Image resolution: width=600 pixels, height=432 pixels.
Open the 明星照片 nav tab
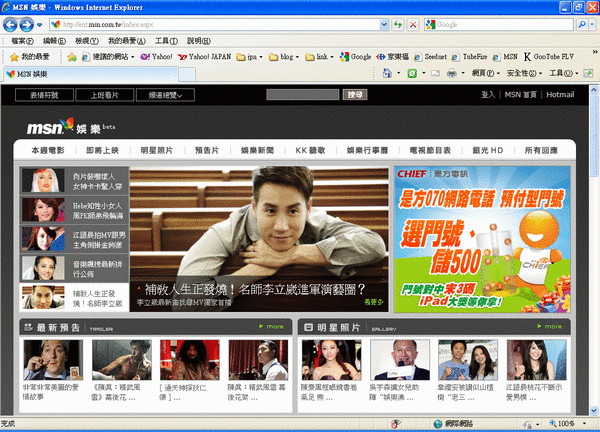click(x=157, y=150)
